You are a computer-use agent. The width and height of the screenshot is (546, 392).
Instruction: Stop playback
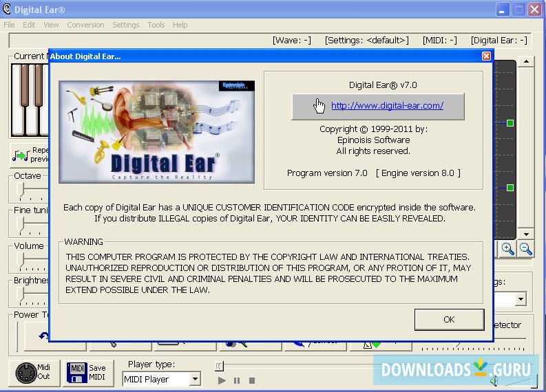point(252,380)
